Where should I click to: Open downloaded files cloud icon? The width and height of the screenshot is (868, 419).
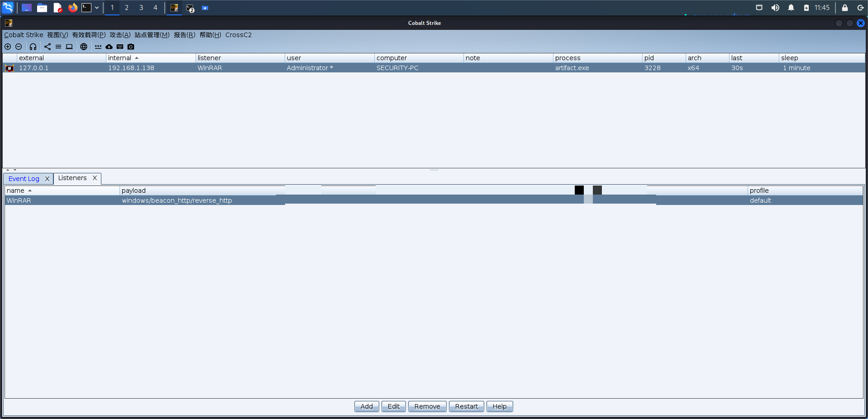click(109, 47)
